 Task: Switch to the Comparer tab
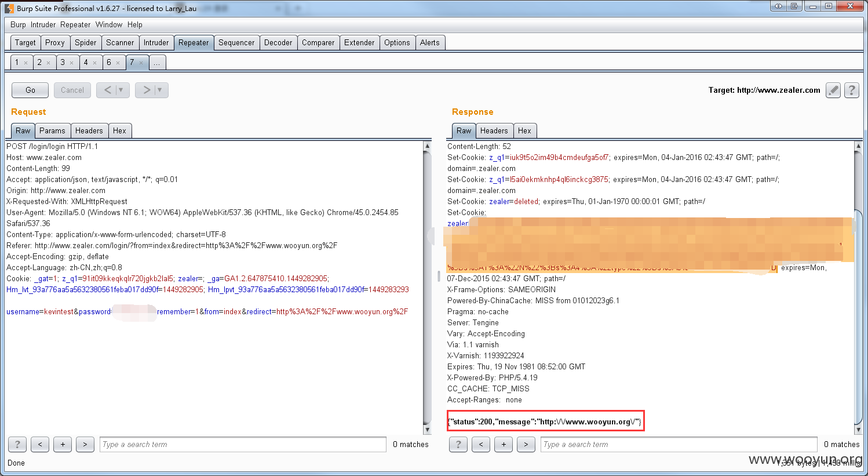pos(318,42)
